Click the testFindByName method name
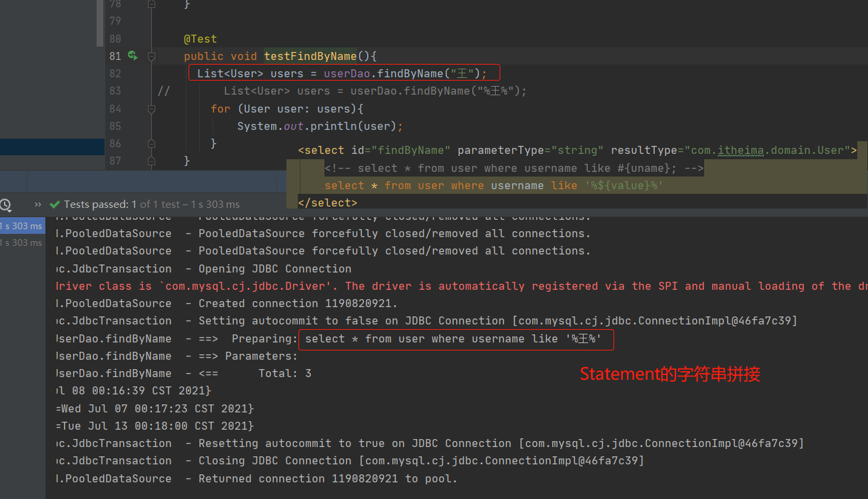Screen dimensions: 868x499 coord(310,56)
